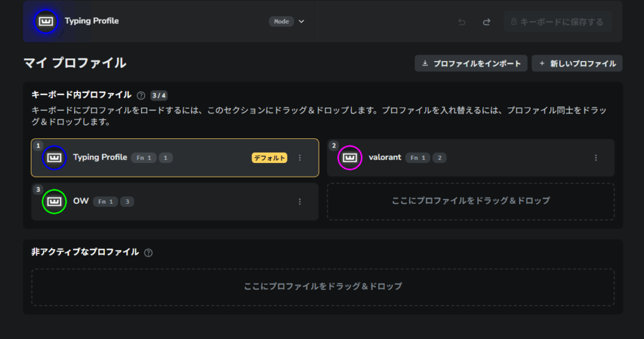Click the green OW profile icon
The height and width of the screenshot is (339, 644).
[x=54, y=202]
